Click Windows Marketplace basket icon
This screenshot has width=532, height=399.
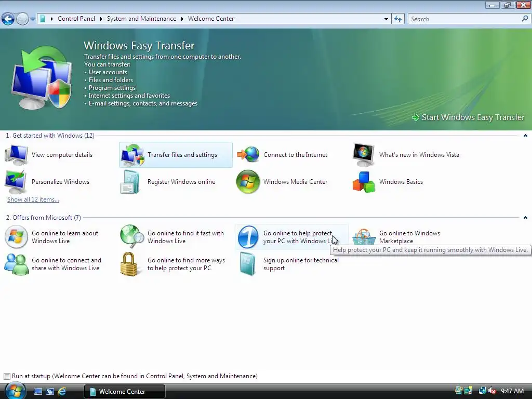pyautogui.click(x=364, y=236)
